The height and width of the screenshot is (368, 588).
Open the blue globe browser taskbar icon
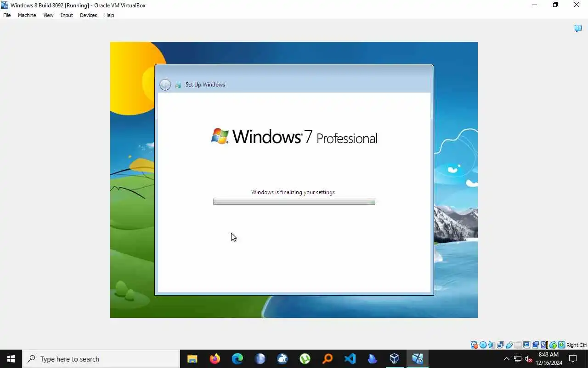pyautogui.click(x=260, y=359)
